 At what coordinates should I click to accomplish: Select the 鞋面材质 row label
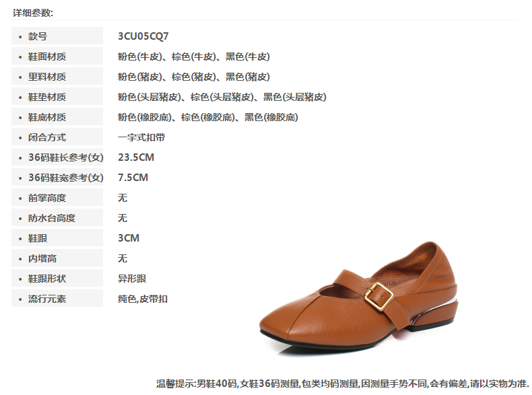57,57
